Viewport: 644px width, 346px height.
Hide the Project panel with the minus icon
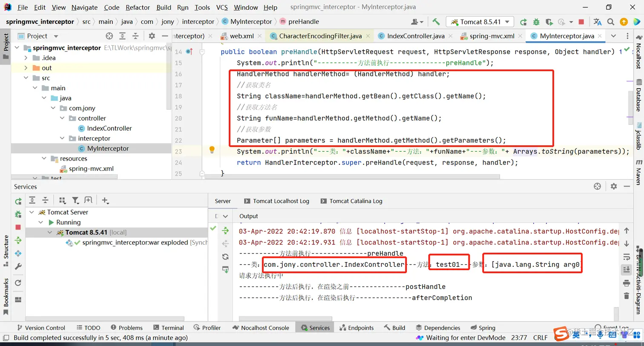pos(164,36)
